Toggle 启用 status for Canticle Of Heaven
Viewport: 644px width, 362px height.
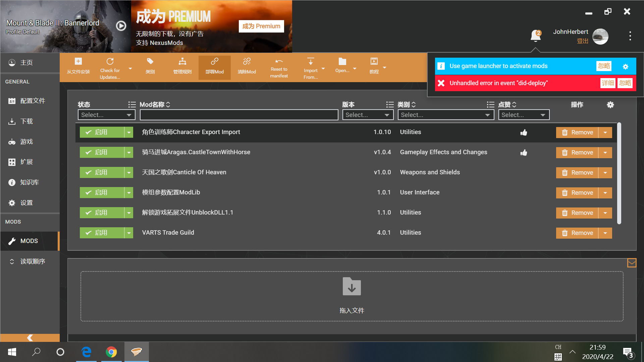coord(102,173)
